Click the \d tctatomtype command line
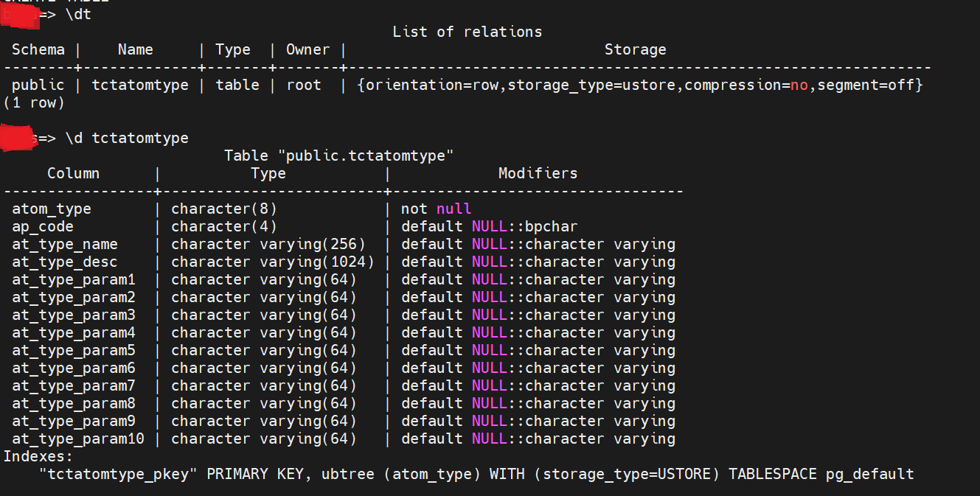The height and width of the screenshot is (496, 980). (x=127, y=138)
